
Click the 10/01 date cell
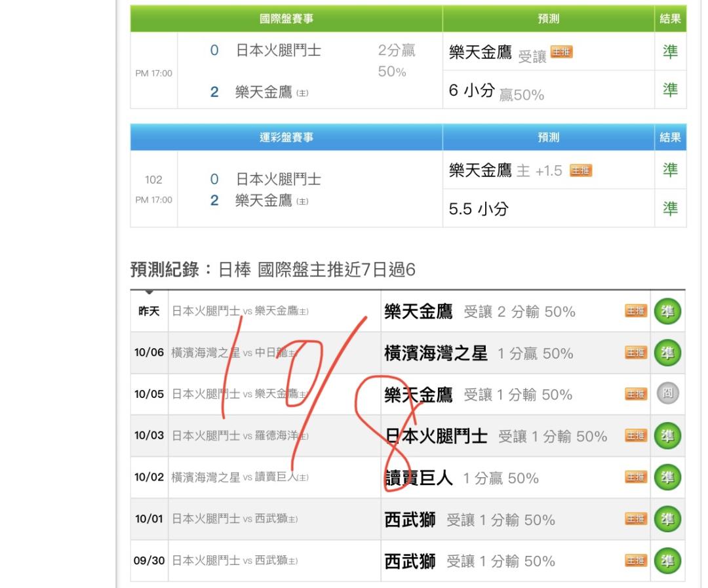[149, 519]
